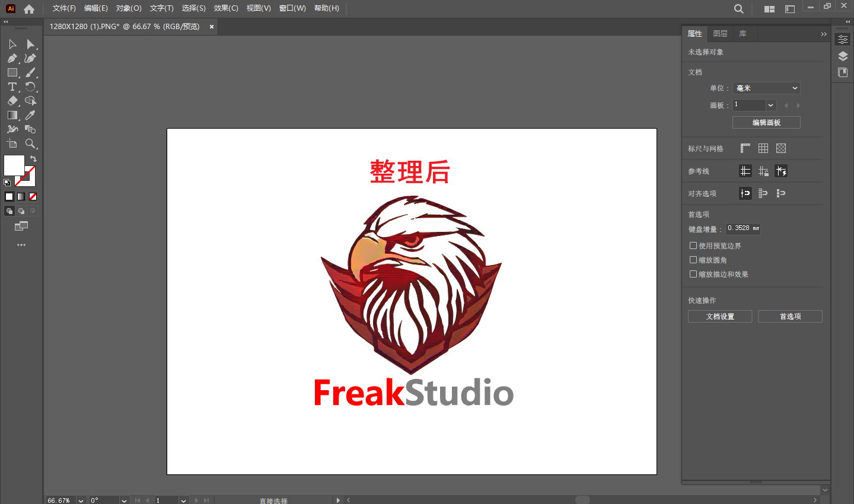
Task: Expand status bar info arrow
Action: [x=338, y=500]
